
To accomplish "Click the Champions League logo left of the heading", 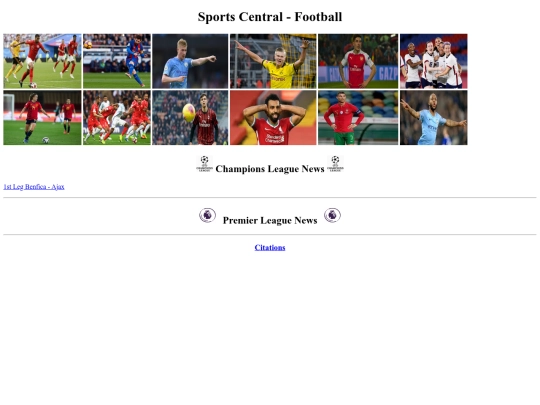I will pyautogui.click(x=205, y=164).
